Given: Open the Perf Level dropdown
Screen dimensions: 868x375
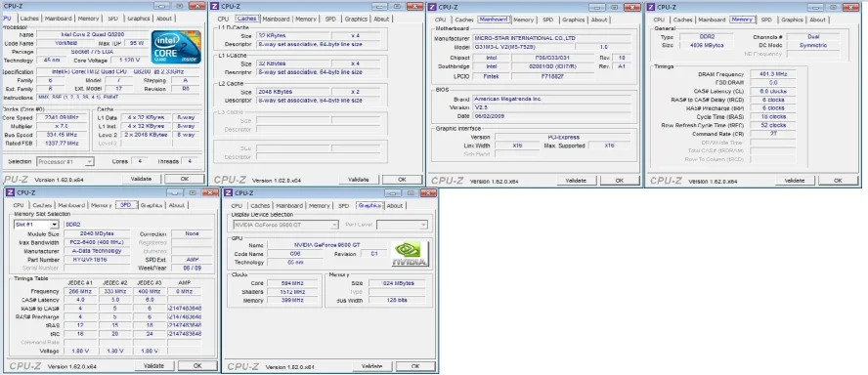Looking at the screenshot, I should point(402,225).
